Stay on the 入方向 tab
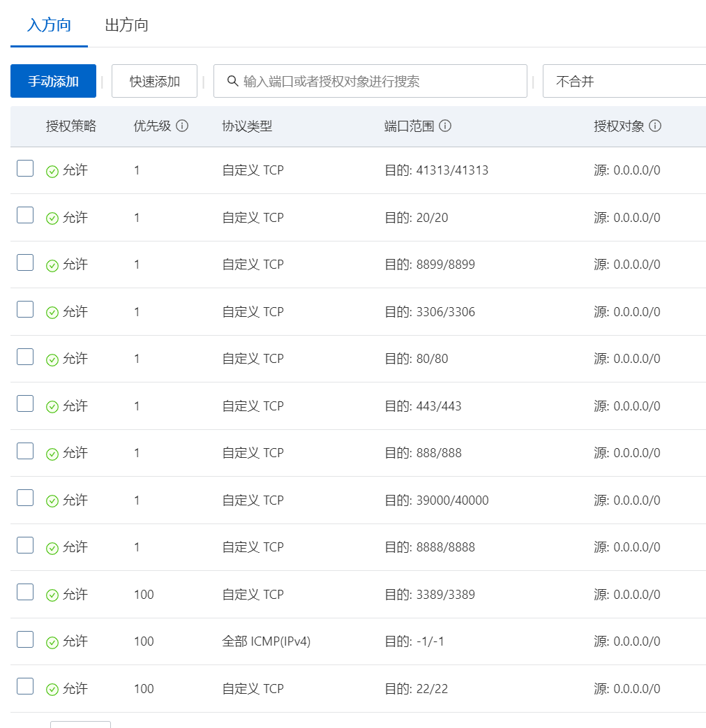Screen dimensions: 706x728 [x=48, y=25]
